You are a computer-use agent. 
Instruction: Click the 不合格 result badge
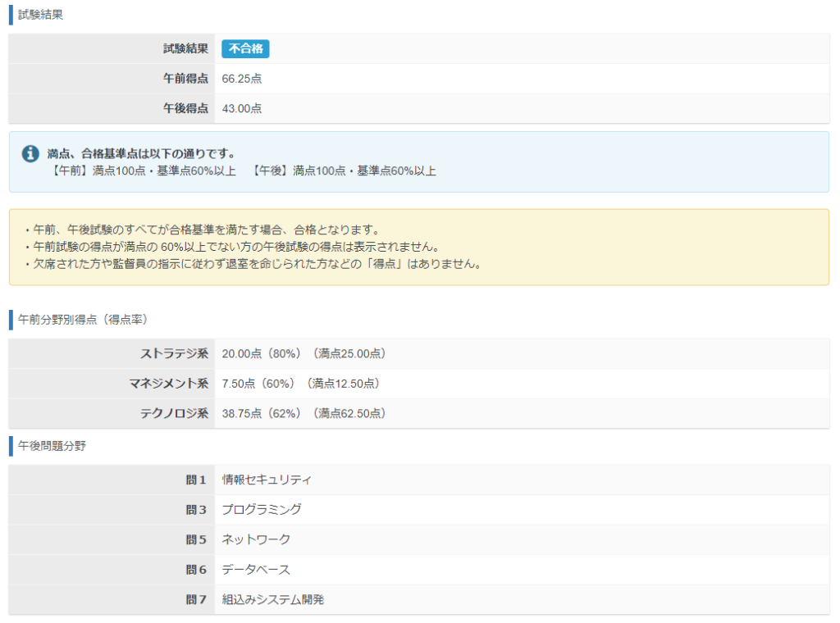(x=245, y=49)
